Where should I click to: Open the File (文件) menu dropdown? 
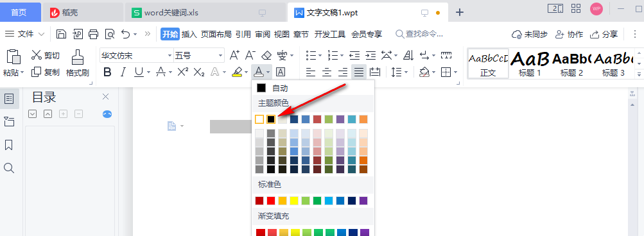[24, 34]
